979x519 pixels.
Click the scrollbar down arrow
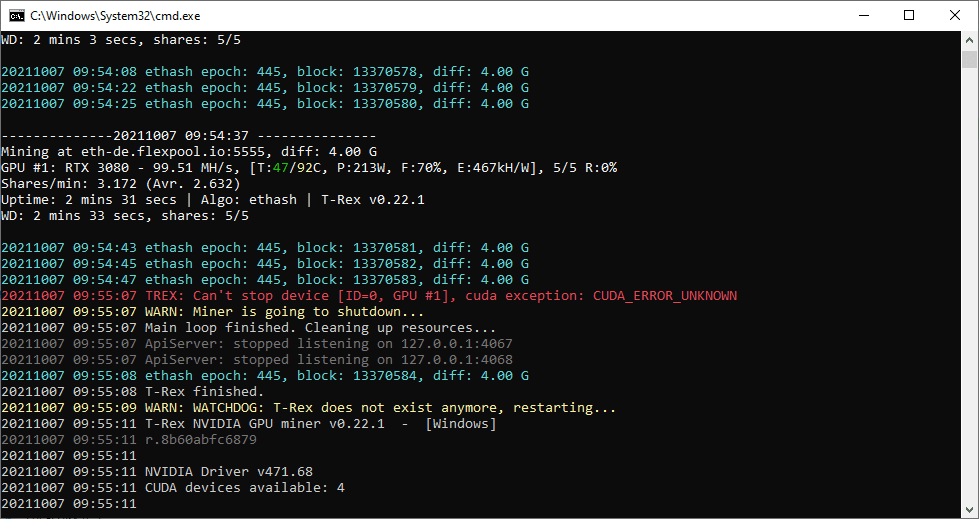(x=969, y=508)
